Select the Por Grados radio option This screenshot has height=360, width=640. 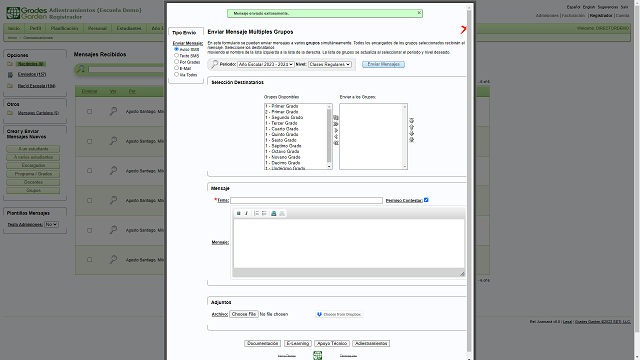click(176, 62)
